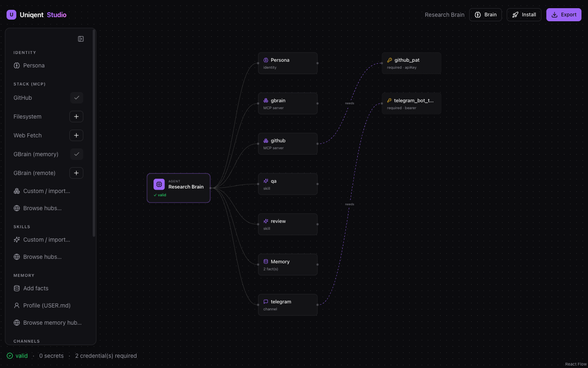The width and height of the screenshot is (588, 368).
Task: Select the telegram channel node
Action: pos(288,305)
